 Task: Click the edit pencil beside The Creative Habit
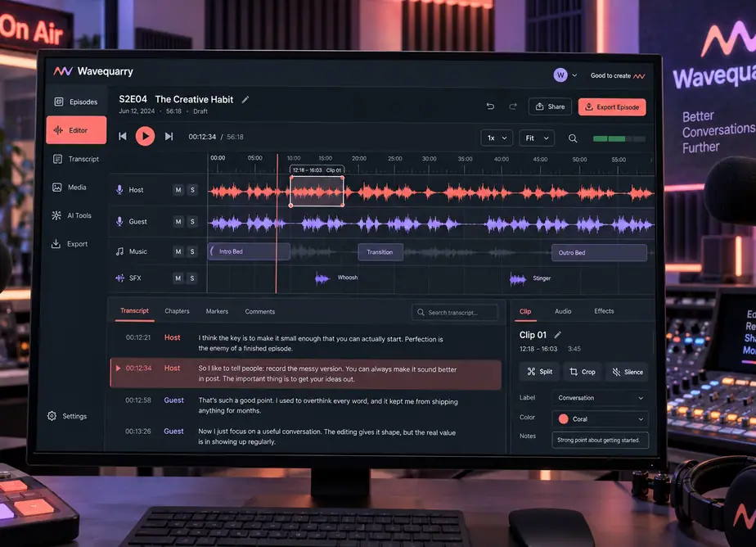(x=245, y=99)
